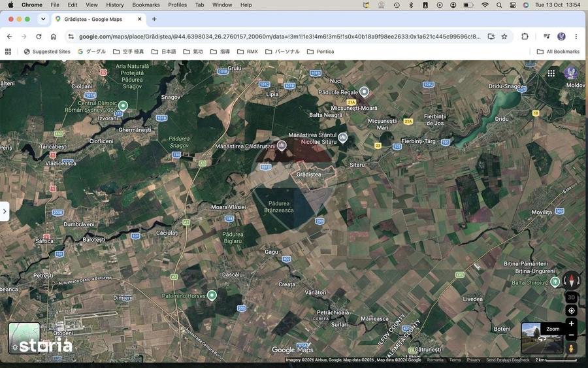Click Send Product Feedback link
Viewport: 588px width, 368px height.
(x=508, y=360)
